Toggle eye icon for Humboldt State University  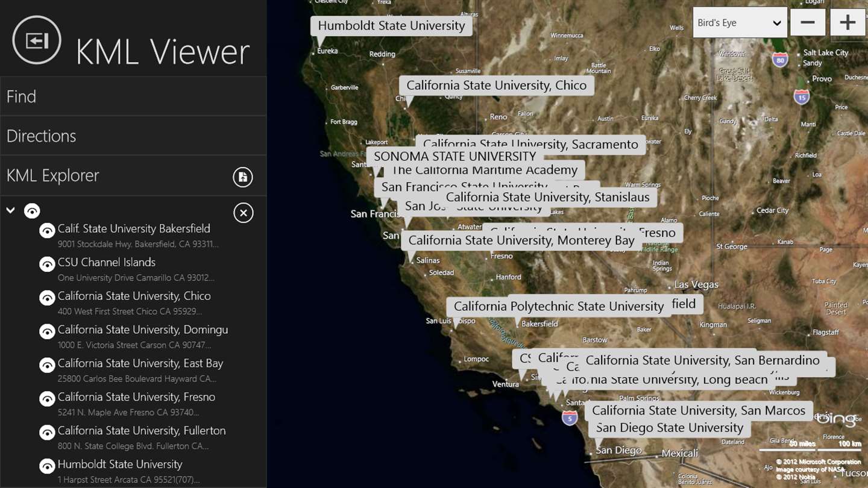coord(47,466)
